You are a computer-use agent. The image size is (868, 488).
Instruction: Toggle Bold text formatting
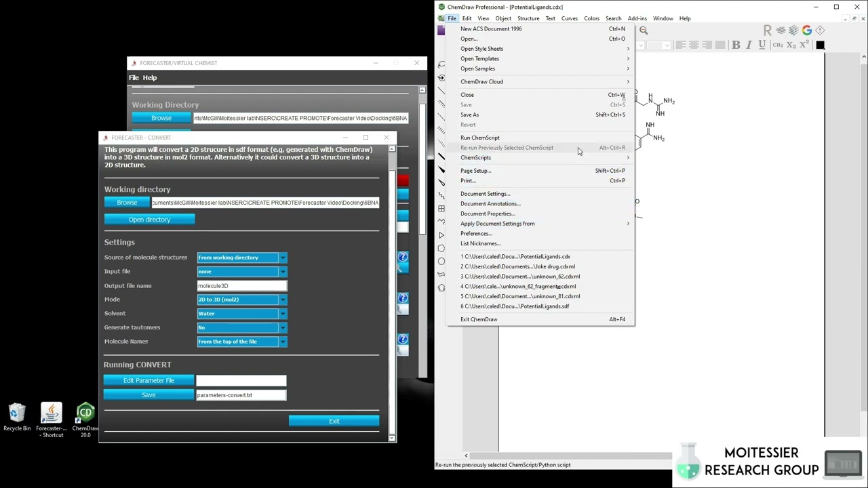click(736, 45)
